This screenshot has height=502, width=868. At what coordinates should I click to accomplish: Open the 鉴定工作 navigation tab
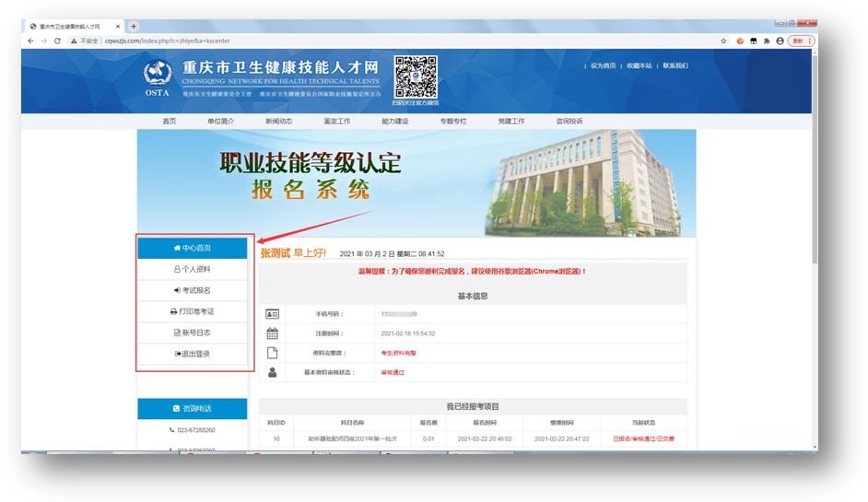(x=337, y=122)
